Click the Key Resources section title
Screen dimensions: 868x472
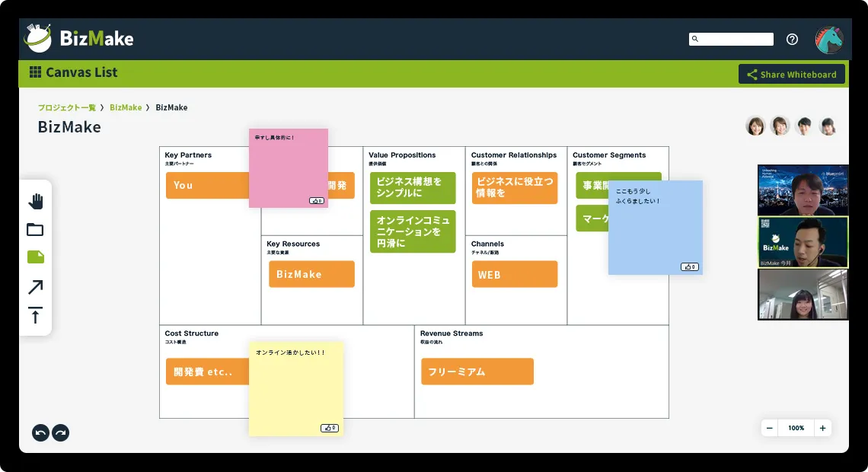coord(293,244)
